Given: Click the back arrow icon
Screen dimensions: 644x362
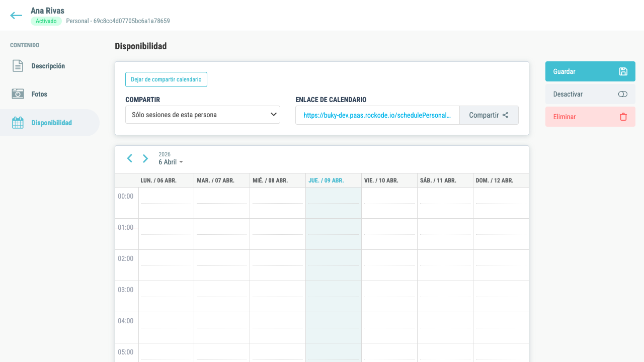Looking at the screenshot, I should [16, 16].
